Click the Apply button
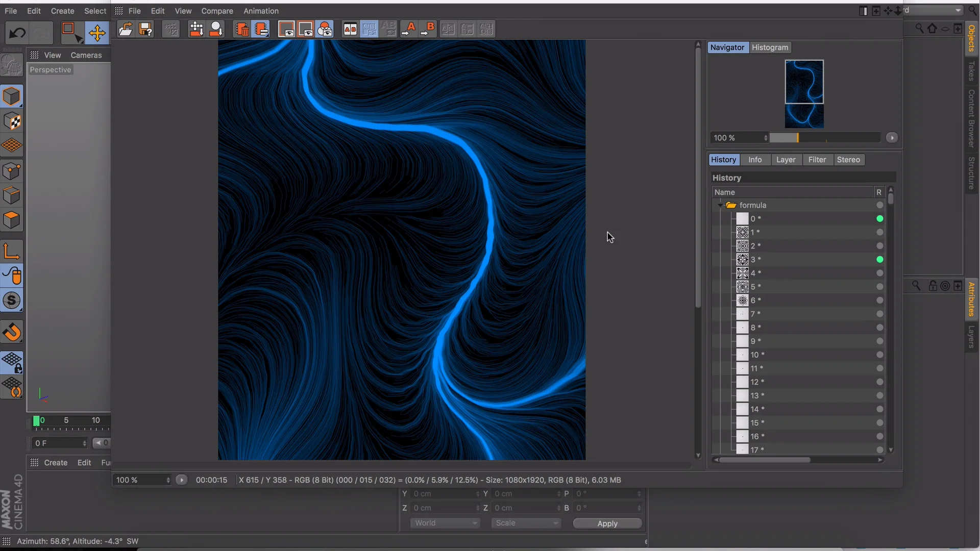Viewport: 980px width, 551px height. [607, 523]
